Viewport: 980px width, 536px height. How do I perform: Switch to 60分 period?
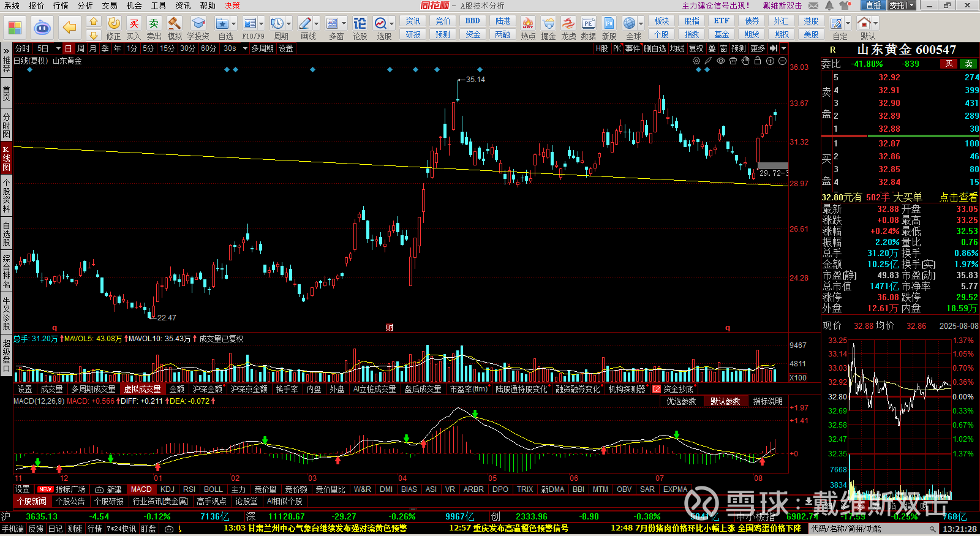[208, 48]
